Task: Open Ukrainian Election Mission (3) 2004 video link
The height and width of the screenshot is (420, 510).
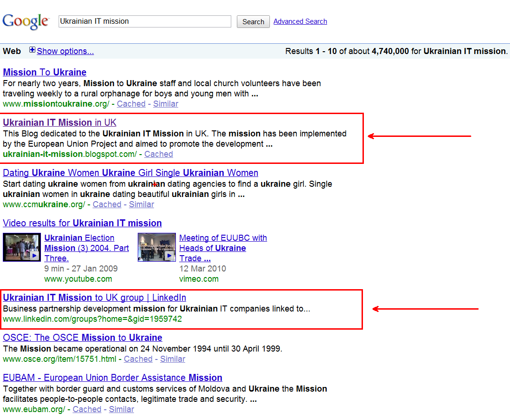Action: (87, 248)
